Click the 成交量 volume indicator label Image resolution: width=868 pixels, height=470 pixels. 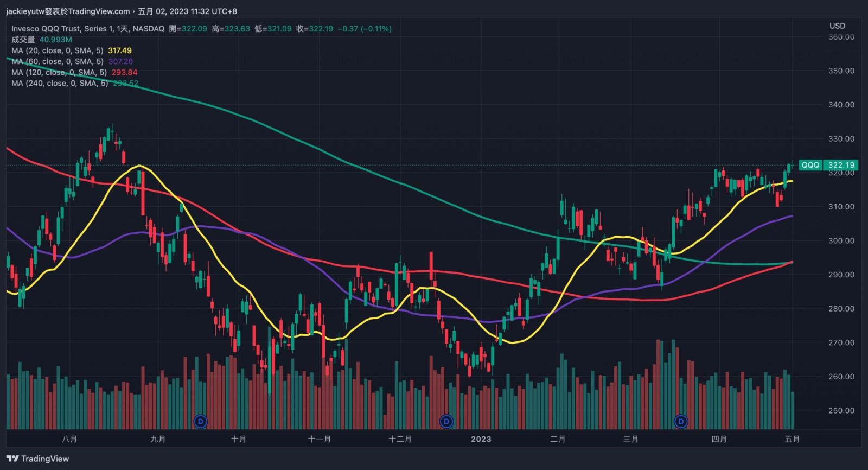pos(23,40)
